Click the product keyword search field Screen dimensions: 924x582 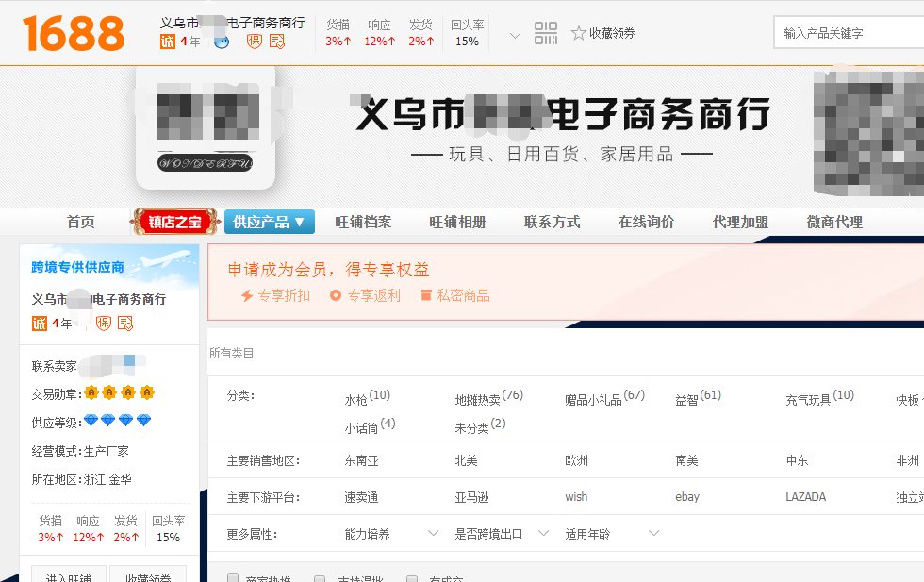(x=849, y=33)
